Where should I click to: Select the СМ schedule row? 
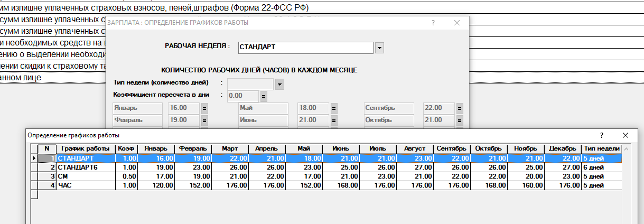(x=85, y=176)
